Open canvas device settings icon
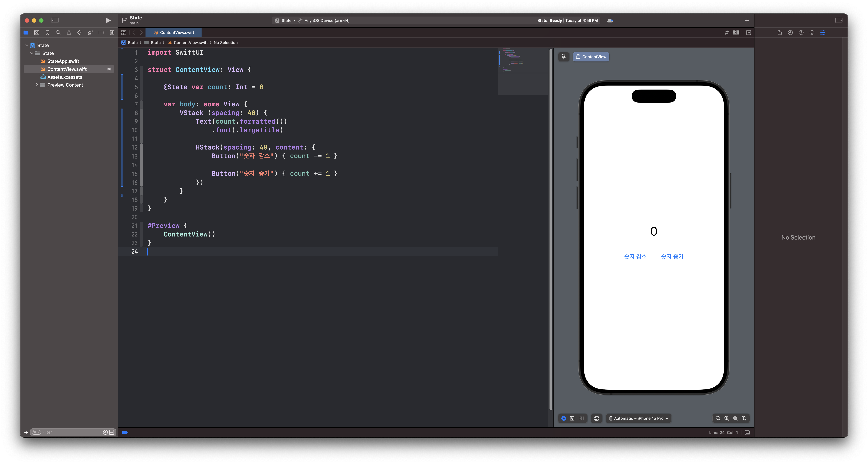This screenshot has width=868, height=464. (596, 418)
